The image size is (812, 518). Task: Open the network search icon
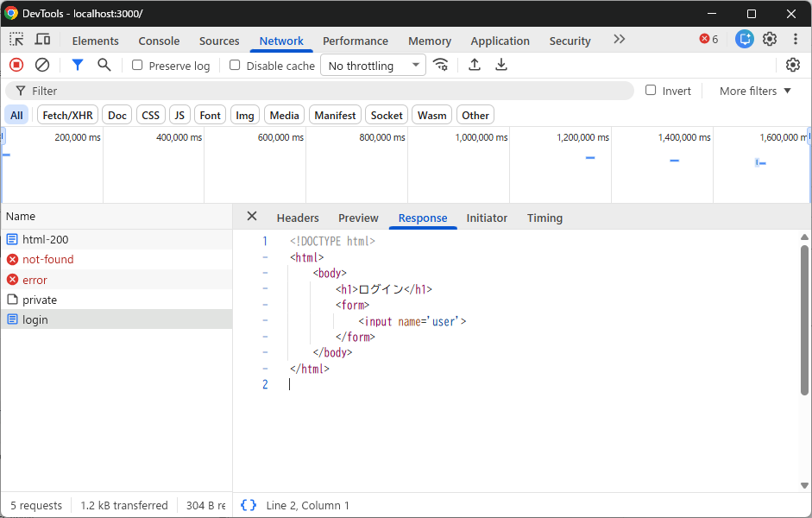104,66
